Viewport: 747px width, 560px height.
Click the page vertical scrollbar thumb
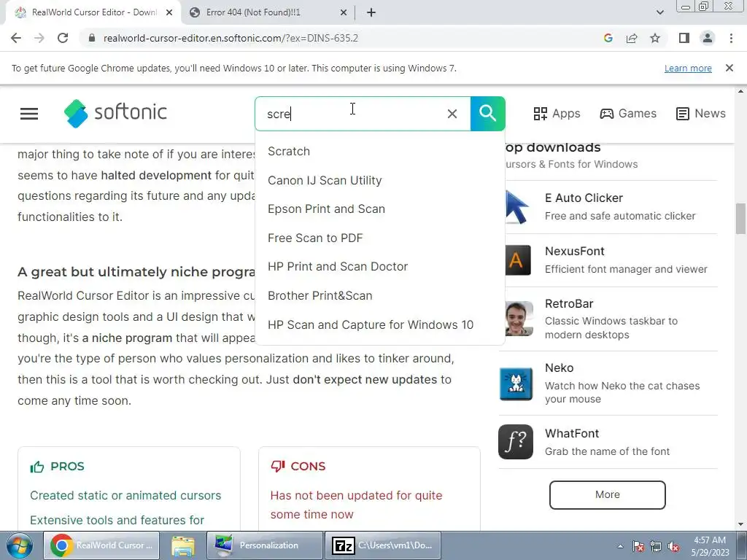741,219
